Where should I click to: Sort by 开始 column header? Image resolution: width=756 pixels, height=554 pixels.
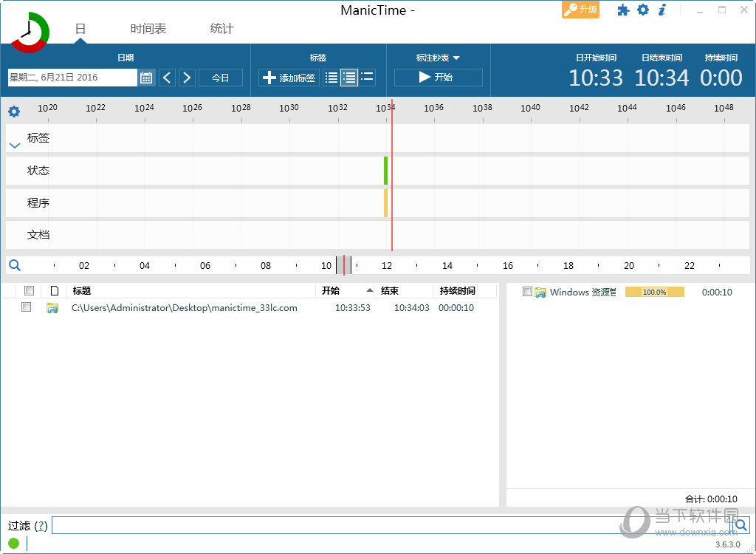346,290
